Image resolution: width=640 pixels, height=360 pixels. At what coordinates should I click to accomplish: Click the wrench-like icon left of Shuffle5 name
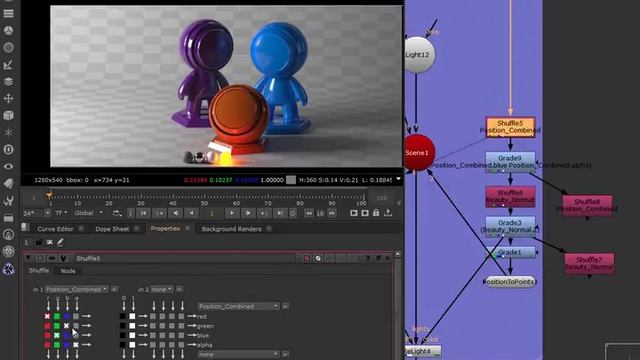[63, 258]
